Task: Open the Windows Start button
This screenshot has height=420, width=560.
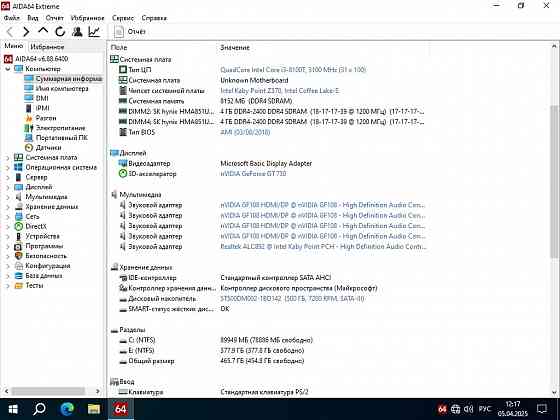Action: tap(13, 409)
